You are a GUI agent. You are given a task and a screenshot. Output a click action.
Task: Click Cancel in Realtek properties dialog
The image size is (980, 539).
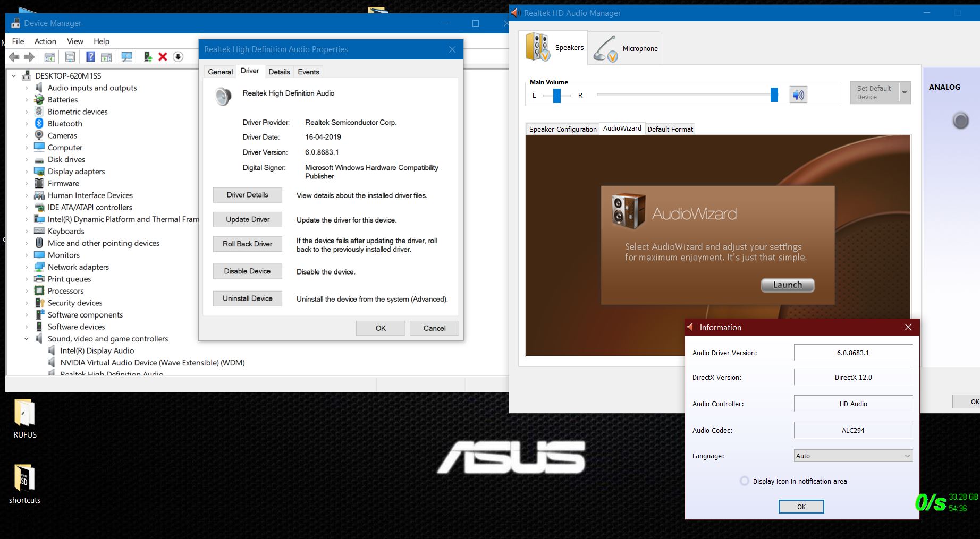point(434,328)
